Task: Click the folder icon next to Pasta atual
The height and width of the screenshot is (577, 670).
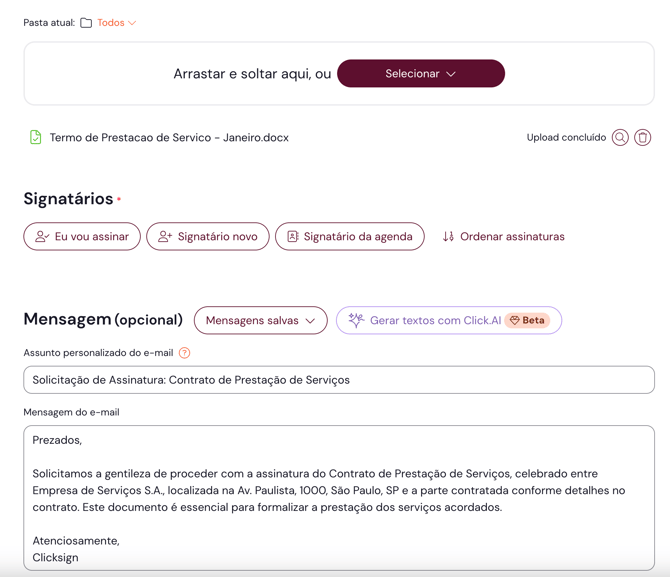Action: (86, 23)
